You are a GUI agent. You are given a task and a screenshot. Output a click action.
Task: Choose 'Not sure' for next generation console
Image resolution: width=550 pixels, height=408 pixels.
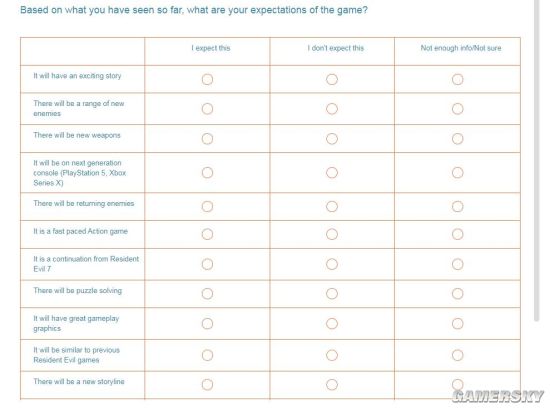tap(457, 173)
